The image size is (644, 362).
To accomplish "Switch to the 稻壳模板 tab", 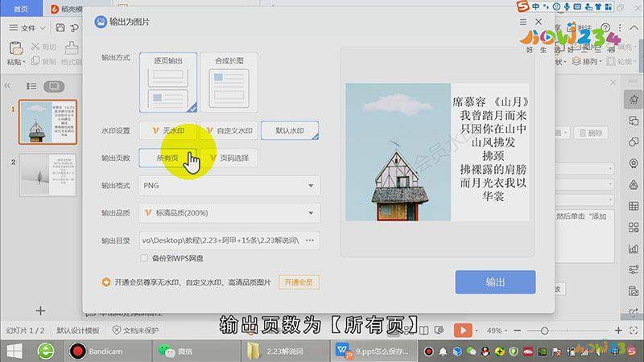I will coord(66,8).
